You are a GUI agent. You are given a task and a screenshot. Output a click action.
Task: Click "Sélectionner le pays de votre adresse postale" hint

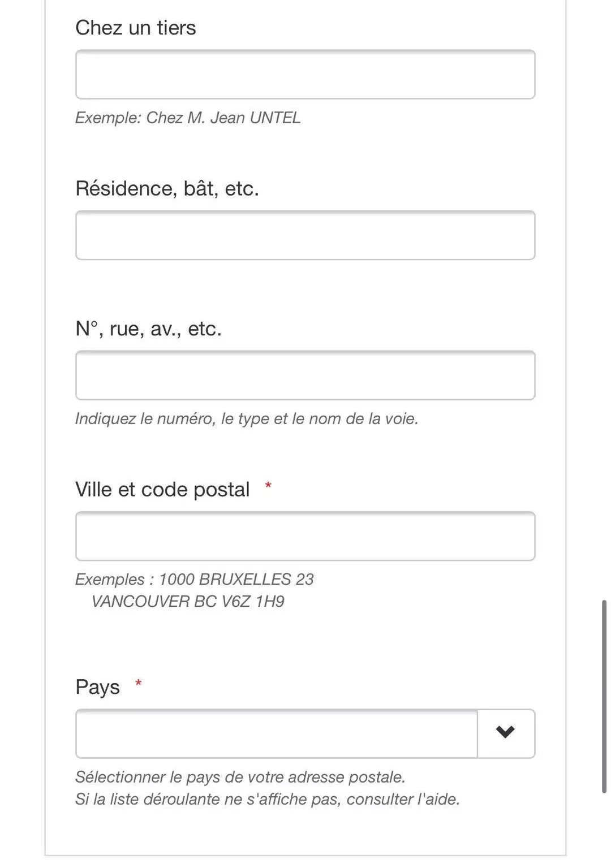tap(240, 777)
